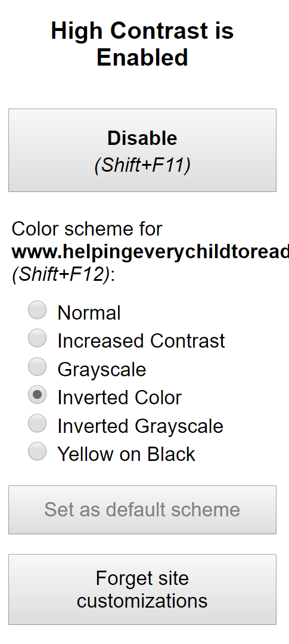Enable the Yellow on Black radio button
This screenshot has width=289, height=644.
point(37,451)
